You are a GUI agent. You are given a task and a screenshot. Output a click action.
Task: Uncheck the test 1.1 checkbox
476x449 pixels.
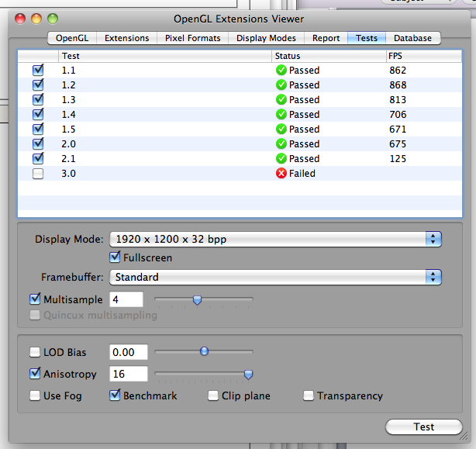pyautogui.click(x=38, y=70)
